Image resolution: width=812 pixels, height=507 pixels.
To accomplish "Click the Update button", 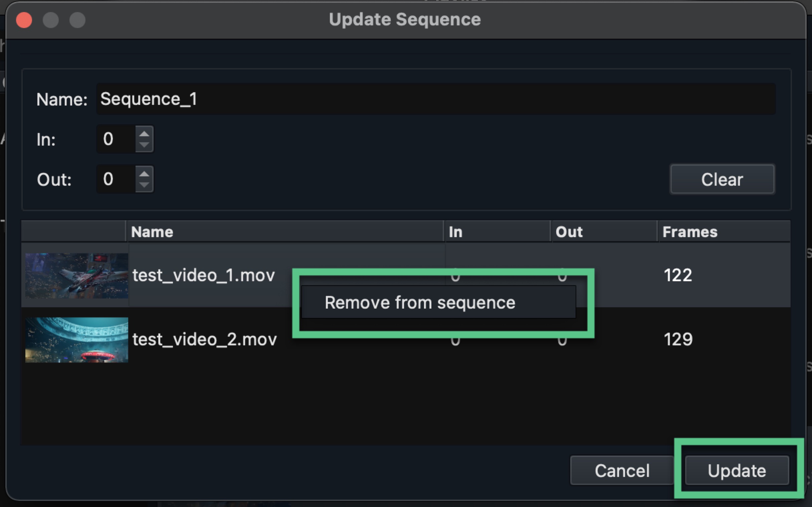I will [x=736, y=470].
